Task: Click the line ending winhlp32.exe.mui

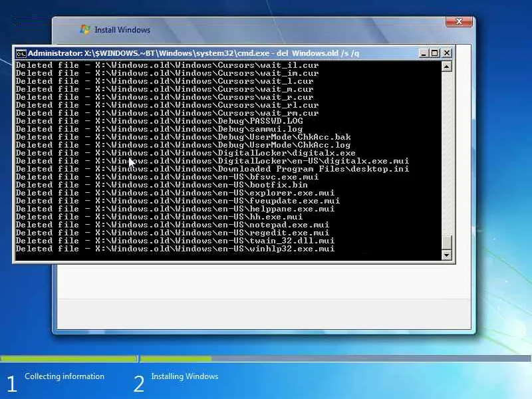Action: [175, 248]
